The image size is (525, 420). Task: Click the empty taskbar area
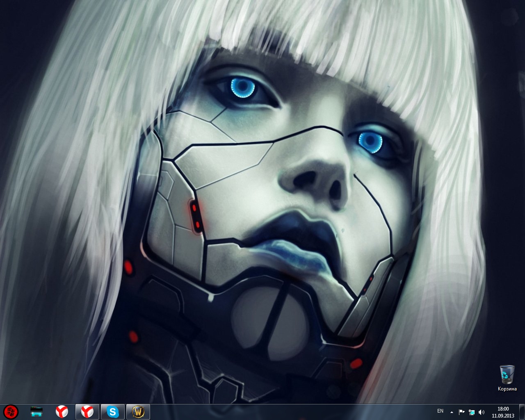coord(287,412)
